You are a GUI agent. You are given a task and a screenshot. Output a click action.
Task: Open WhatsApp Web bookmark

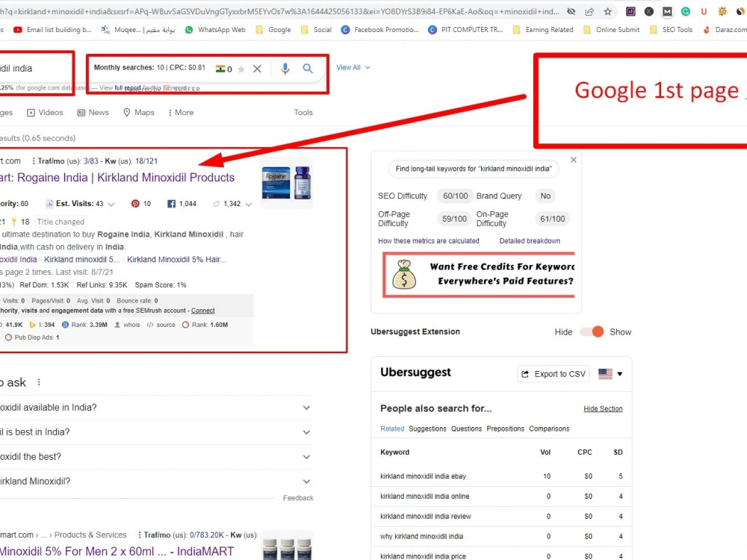coord(215,30)
